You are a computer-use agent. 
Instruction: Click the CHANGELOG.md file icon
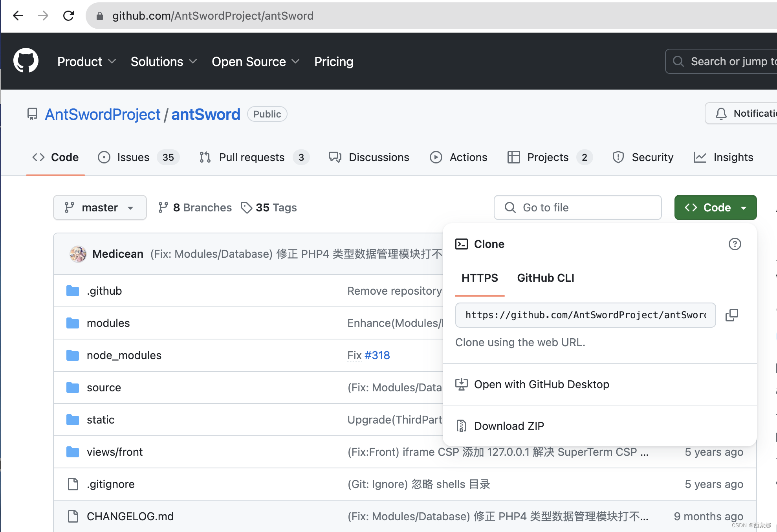pos(73,516)
